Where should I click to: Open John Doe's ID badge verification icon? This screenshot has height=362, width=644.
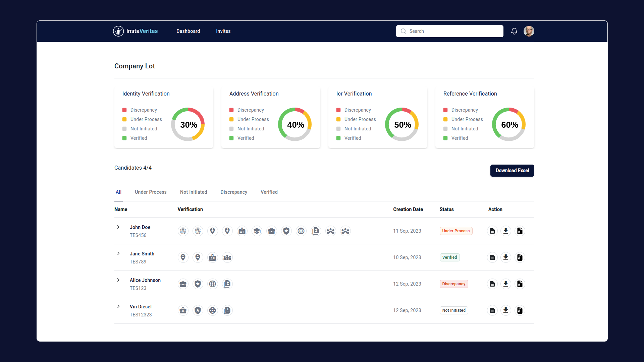click(242, 231)
